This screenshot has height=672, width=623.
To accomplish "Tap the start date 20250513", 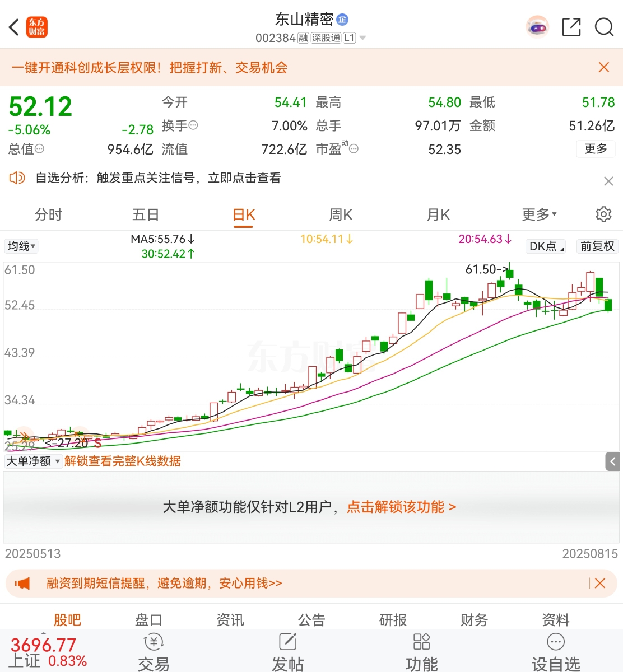I will (x=32, y=554).
